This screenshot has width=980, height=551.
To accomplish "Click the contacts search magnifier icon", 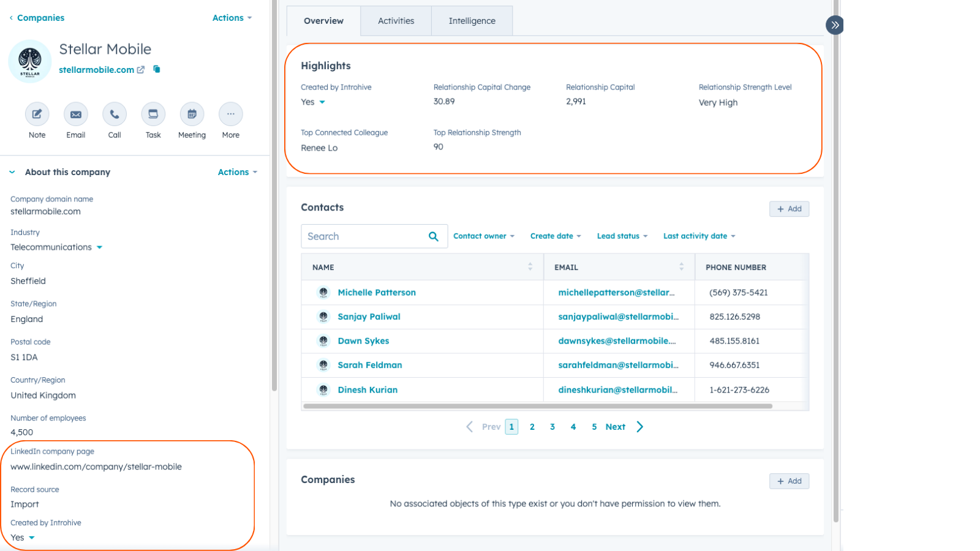I will coord(434,236).
